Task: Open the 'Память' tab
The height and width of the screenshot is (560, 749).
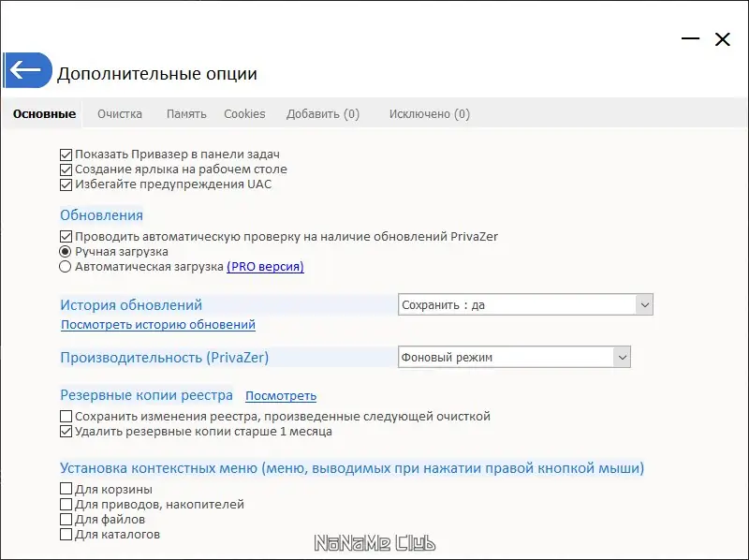Action: (186, 114)
